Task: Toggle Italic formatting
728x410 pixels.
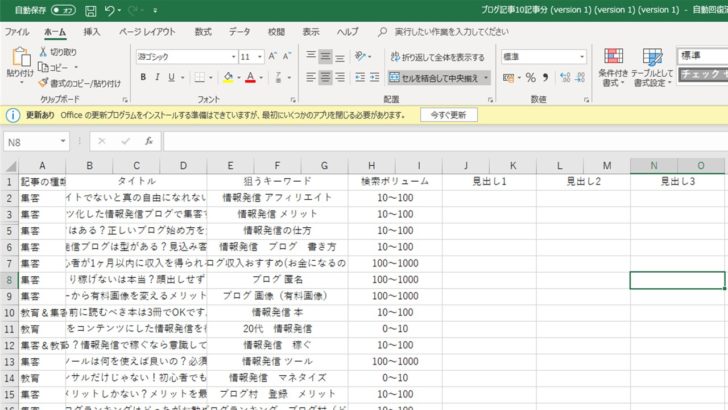Action: [157, 77]
